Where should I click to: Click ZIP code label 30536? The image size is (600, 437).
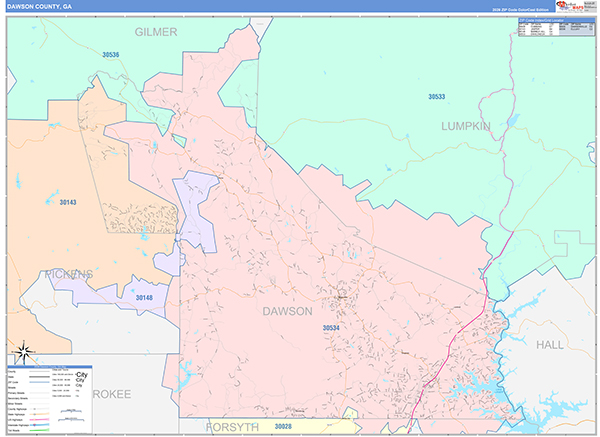point(111,55)
